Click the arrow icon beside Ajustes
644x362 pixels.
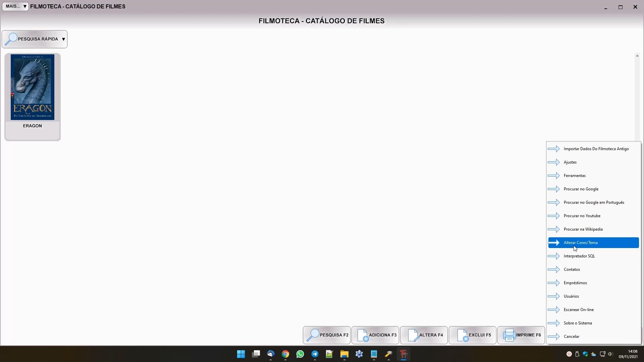[x=554, y=162]
